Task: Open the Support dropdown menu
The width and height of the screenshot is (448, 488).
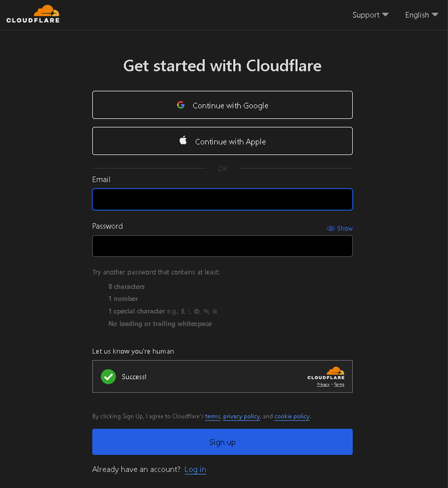Action: coord(370,15)
